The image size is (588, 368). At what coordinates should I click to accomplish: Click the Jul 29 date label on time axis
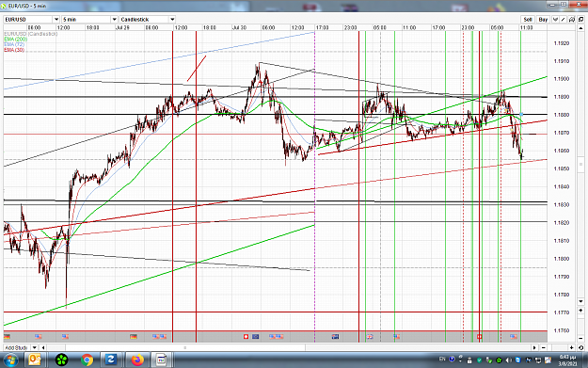pyautogui.click(x=122, y=27)
